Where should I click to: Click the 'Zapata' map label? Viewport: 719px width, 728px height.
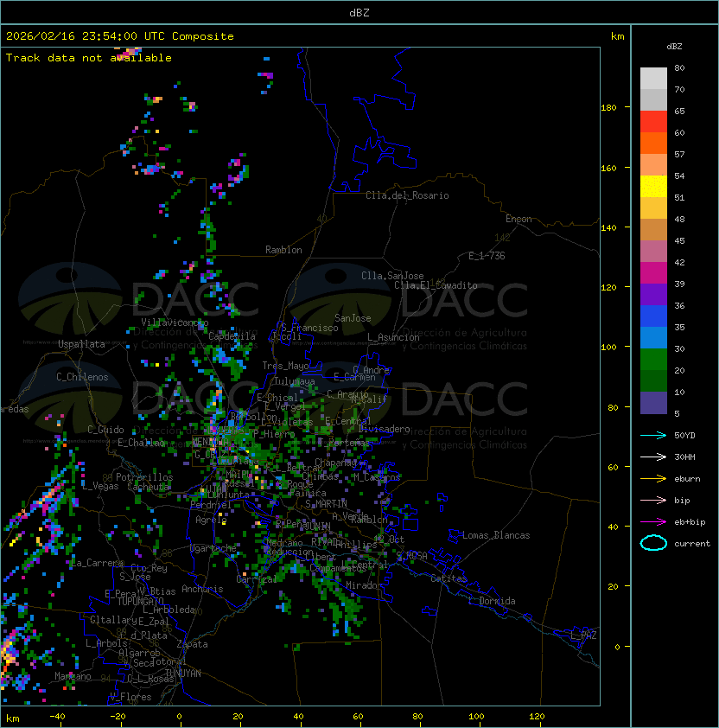tap(192, 644)
